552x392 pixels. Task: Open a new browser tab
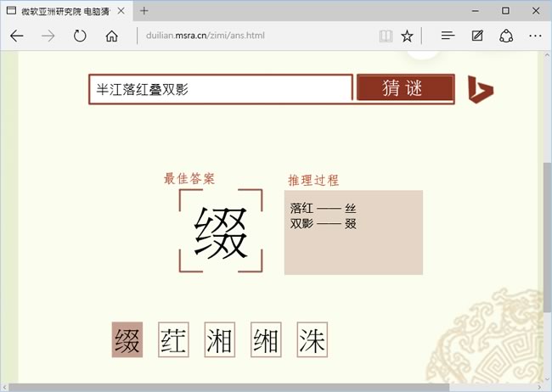(144, 11)
